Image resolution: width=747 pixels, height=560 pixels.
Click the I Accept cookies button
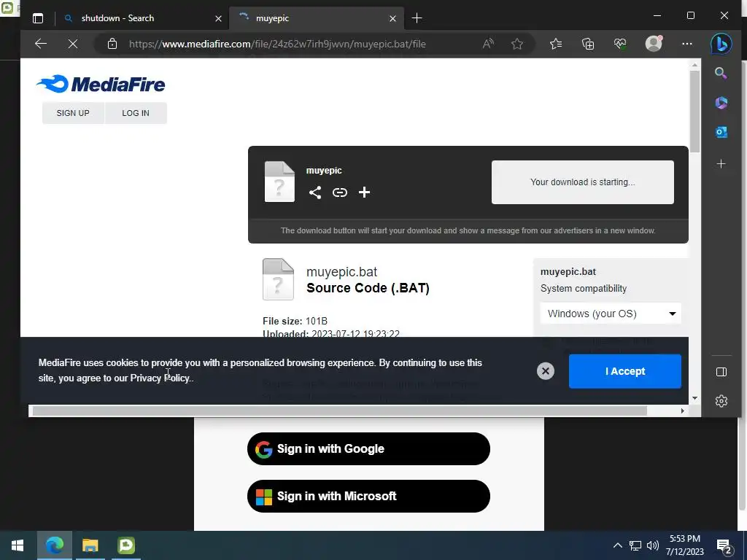click(x=625, y=371)
